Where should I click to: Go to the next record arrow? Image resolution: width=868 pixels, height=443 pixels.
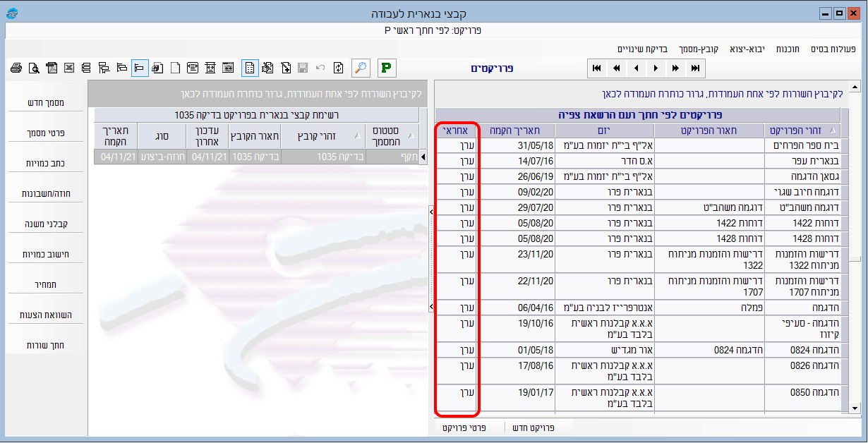pyautogui.click(x=656, y=68)
